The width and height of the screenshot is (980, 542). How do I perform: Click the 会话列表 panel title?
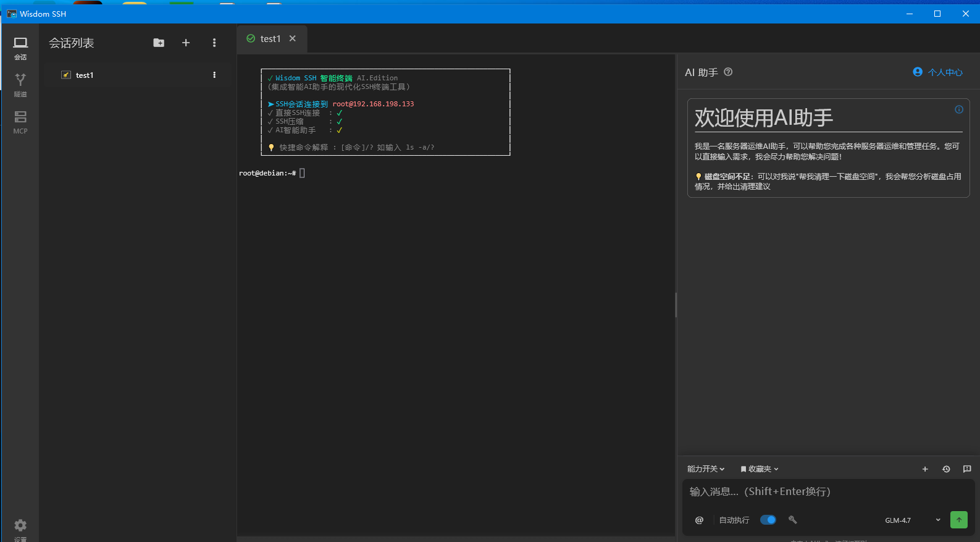(x=72, y=43)
